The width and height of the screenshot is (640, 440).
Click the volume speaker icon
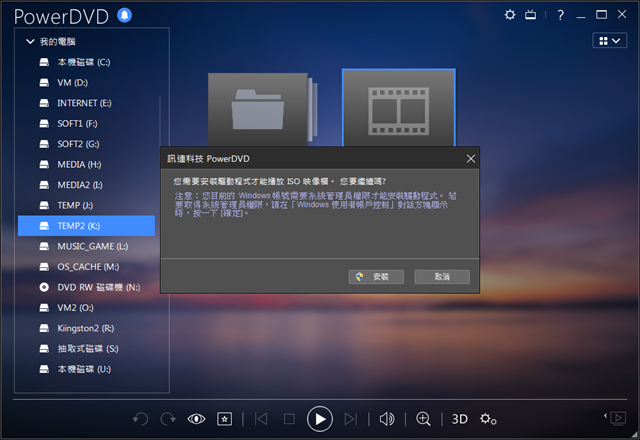[387, 419]
